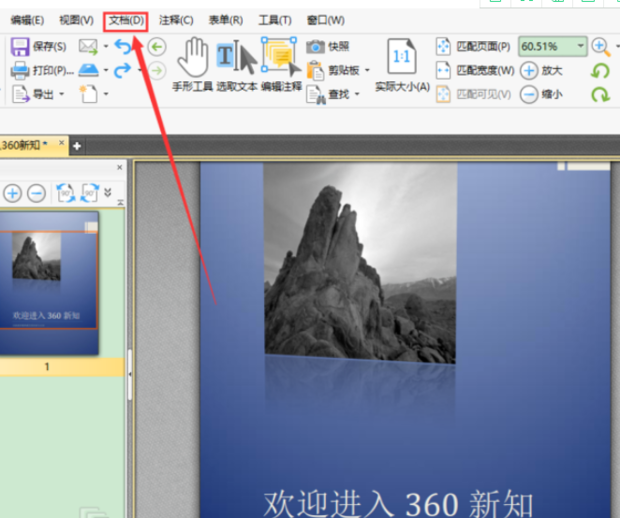Image resolution: width=620 pixels, height=518 pixels.
Task: Undo the last action
Action: pyautogui.click(x=123, y=47)
